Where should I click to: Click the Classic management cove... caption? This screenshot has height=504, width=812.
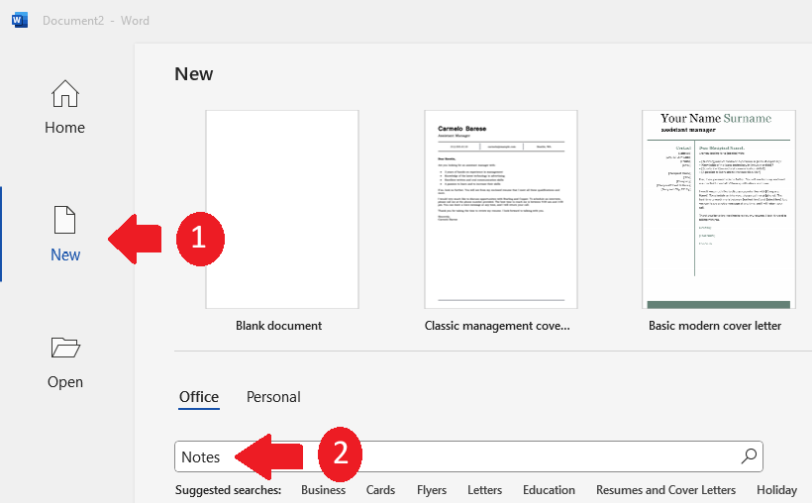coord(497,326)
